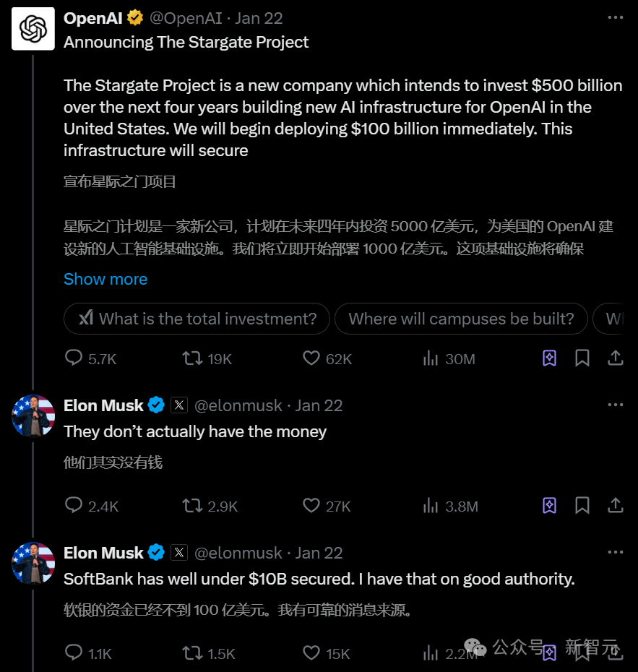This screenshot has height=672, width=638.
Task: Open more options for OpenAI tweet
Action: 615,17
